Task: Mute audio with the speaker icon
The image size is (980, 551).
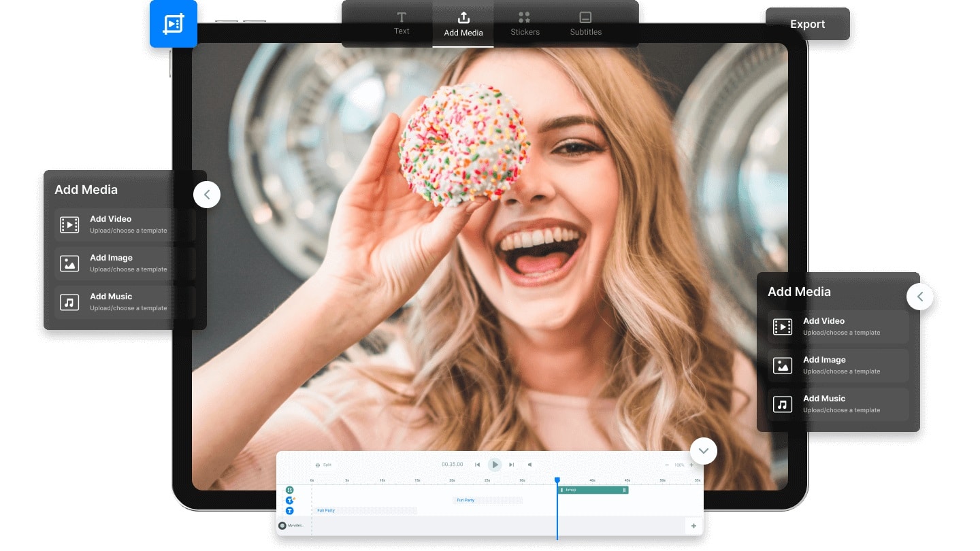Action: pyautogui.click(x=530, y=465)
